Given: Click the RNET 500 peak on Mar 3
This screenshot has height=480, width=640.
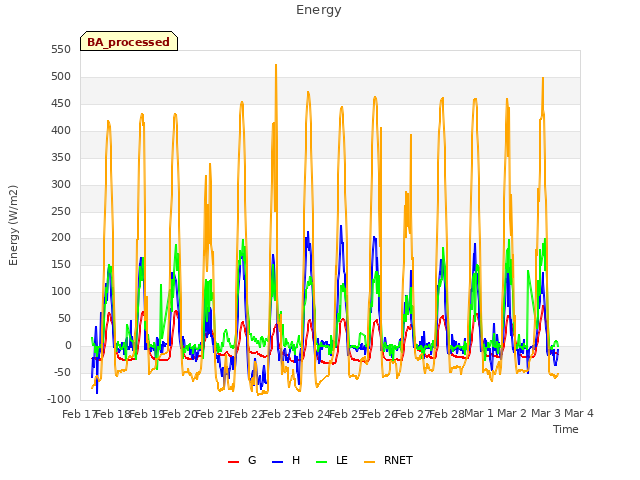Looking at the screenshot, I should [543, 78].
